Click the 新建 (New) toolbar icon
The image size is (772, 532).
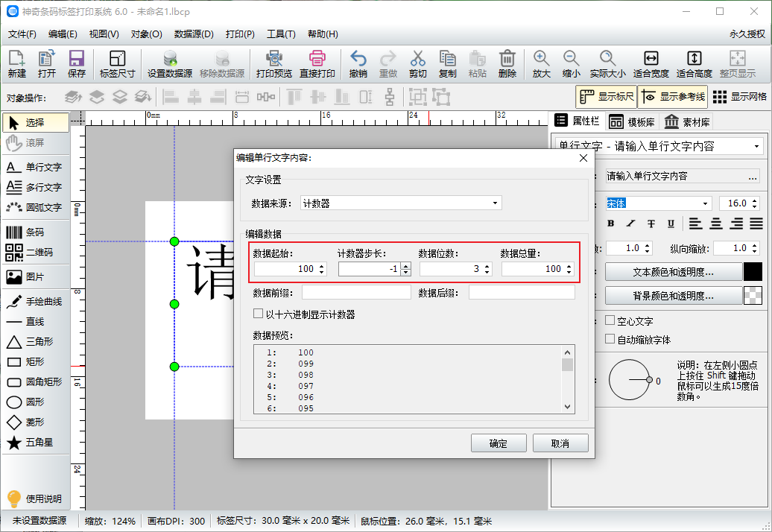pyautogui.click(x=16, y=64)
